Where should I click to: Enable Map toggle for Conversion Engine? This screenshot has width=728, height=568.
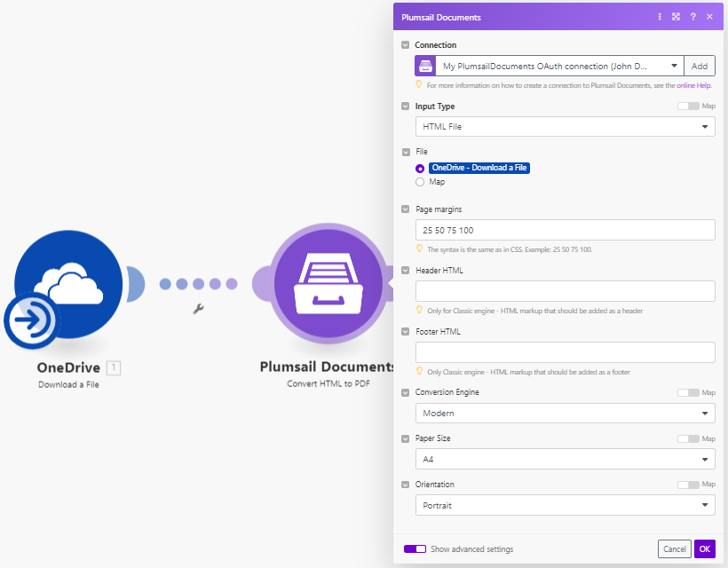click(688, 392)
